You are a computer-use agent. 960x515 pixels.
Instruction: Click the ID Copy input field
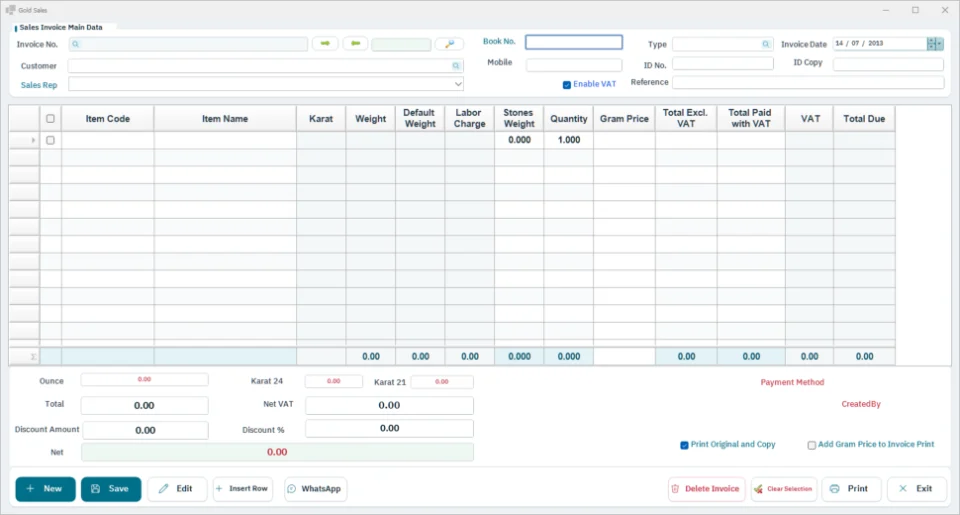(x=888, y=64)
